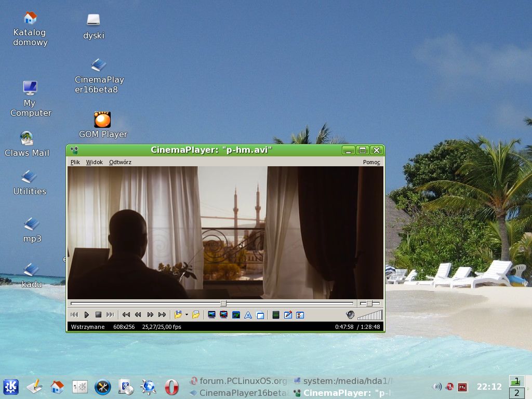Click the pencil editor toolbar icon
The height and width of the screenshot is (399, 532).
[x=288, y=315]
